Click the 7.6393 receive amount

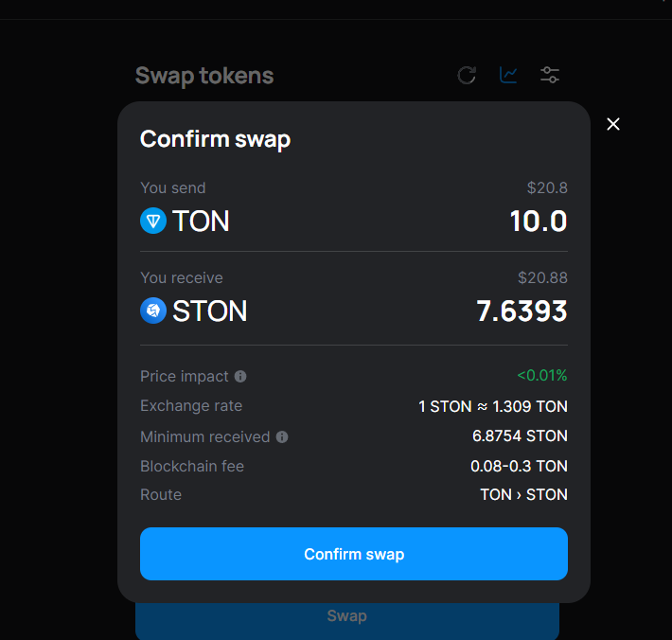click(522, 311)
